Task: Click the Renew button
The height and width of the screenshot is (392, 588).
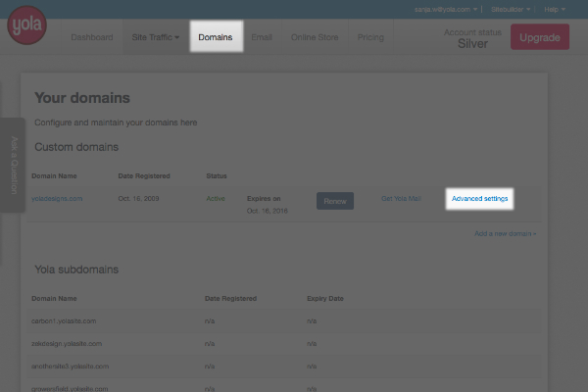Action: pos(335,201)
